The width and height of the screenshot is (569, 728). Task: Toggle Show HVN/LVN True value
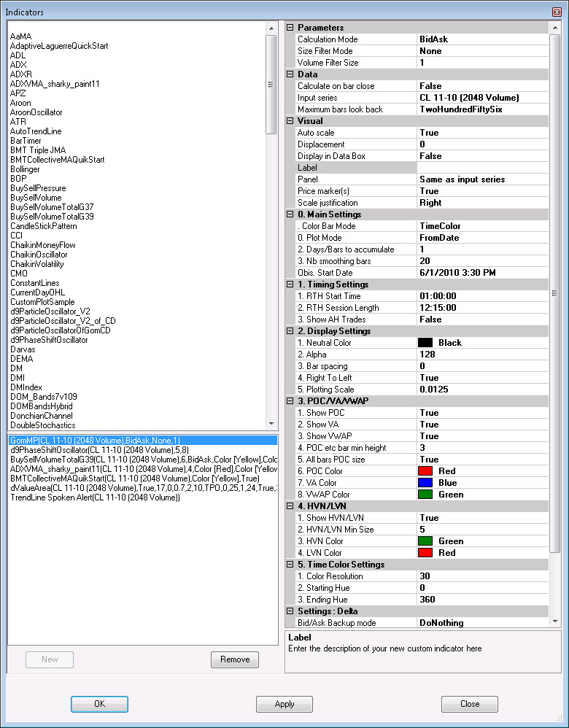(483, 518)
